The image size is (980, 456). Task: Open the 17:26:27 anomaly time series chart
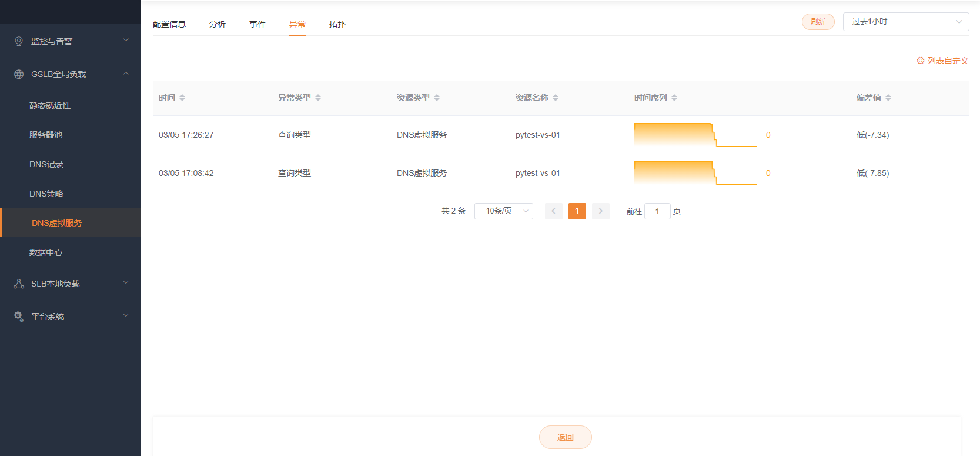(695, 135)
